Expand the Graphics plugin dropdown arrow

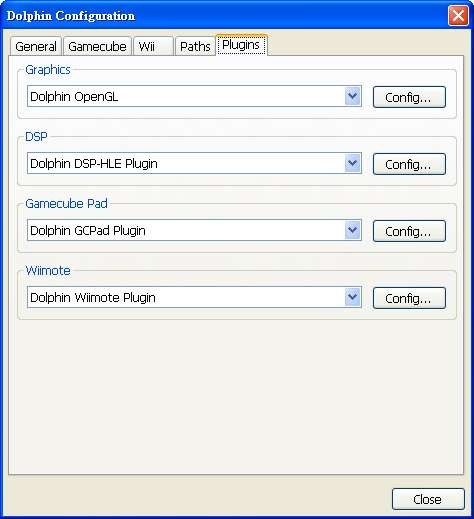[353, 96]
